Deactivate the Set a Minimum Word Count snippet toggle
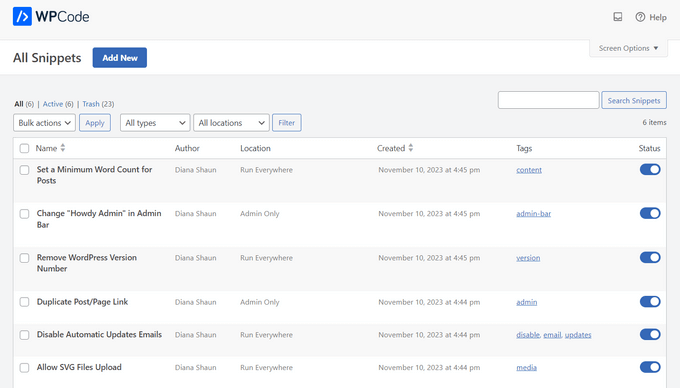 [x=650, y=170]
